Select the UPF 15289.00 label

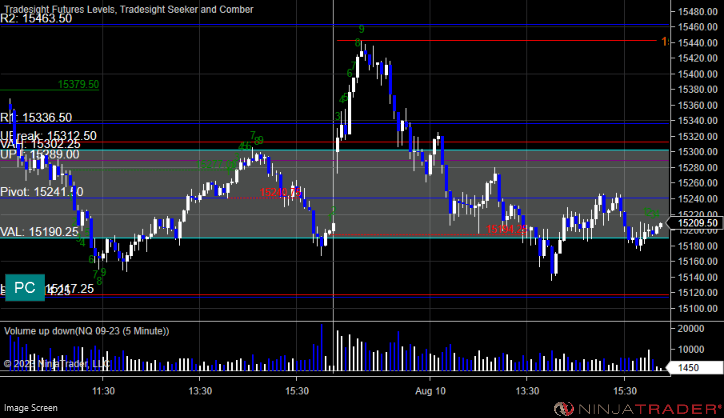pyautogui.click(x=40, y=154)
